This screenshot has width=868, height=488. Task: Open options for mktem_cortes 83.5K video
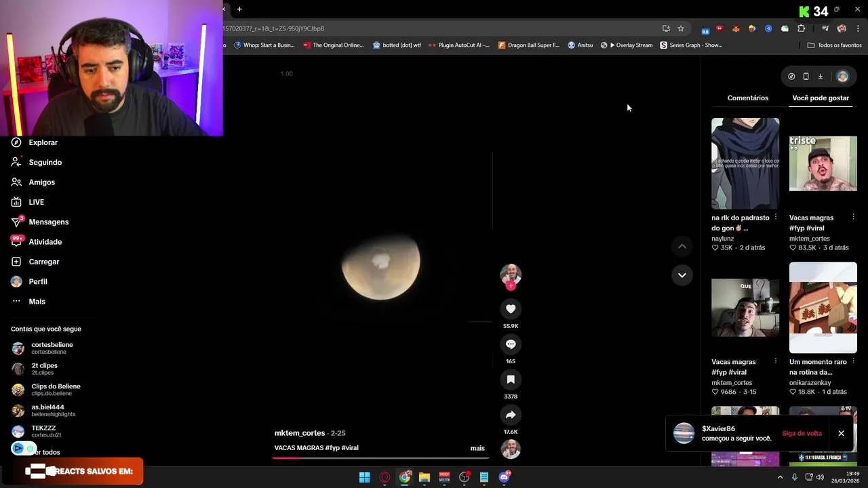853,218
